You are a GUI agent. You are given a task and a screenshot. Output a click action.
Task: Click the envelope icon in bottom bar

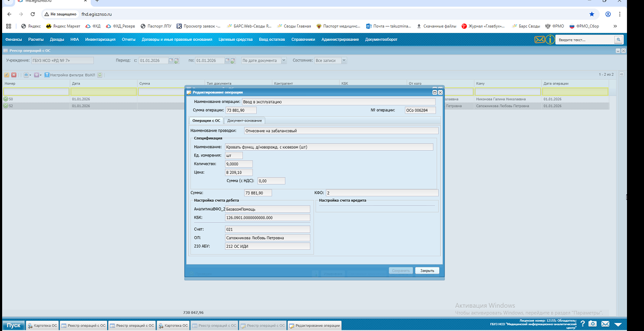(x=605, y=324)
